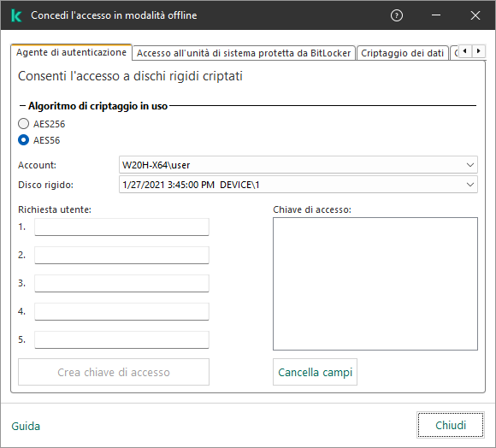Switch to Criptaggio dei dati tab
Viewport: 496px width, 448px height.
pyautogui.click(x=402, y=53)
